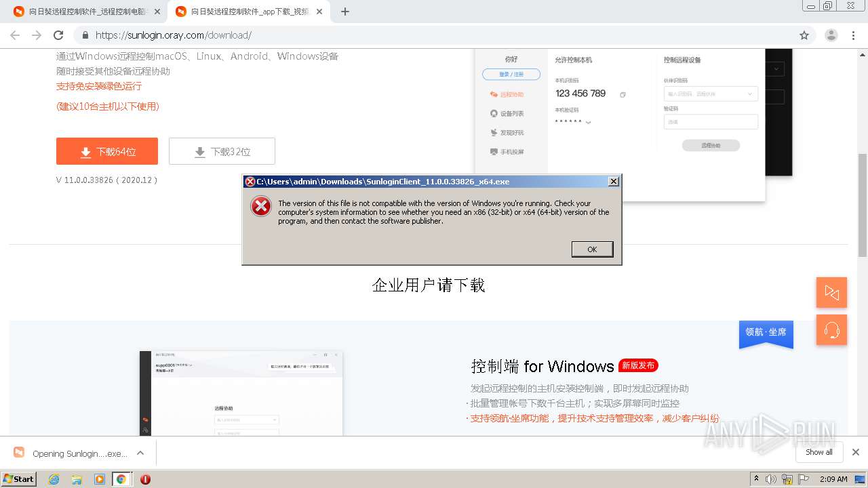Screen dimensions: 868x488
Task: Click the 企业用户请下载 heading
Action: click(429, 285)
